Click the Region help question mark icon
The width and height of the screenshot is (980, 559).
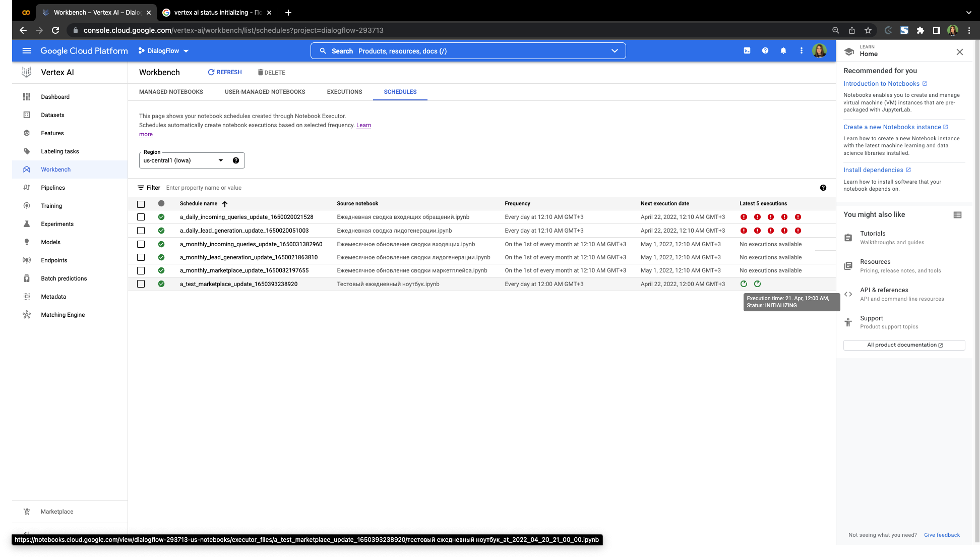(x=235, y=160)
